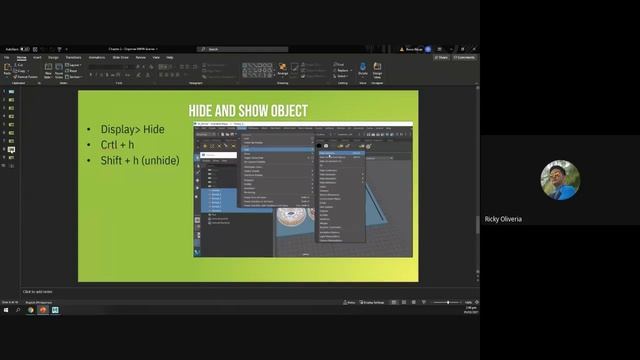The height and width of the screenshot is (360, 640).
Task: Switch to the Insert tab
Action: pyautogui.click(x=37, y=58)
